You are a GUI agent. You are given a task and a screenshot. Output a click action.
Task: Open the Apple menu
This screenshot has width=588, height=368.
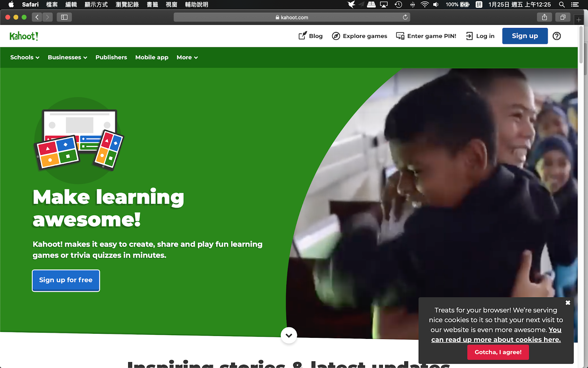tap(11, 4)
